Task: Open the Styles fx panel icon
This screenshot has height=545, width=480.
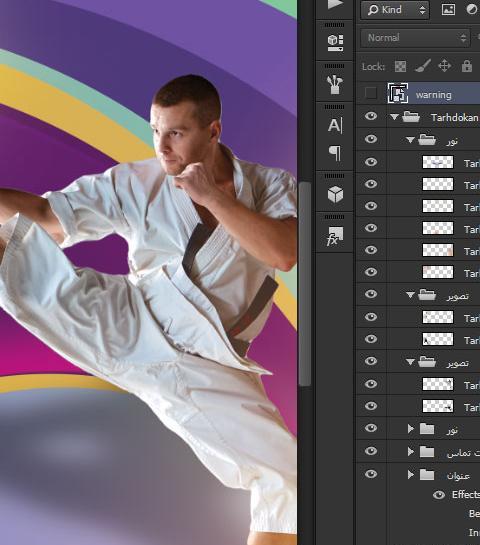Action: pos(335,236)
